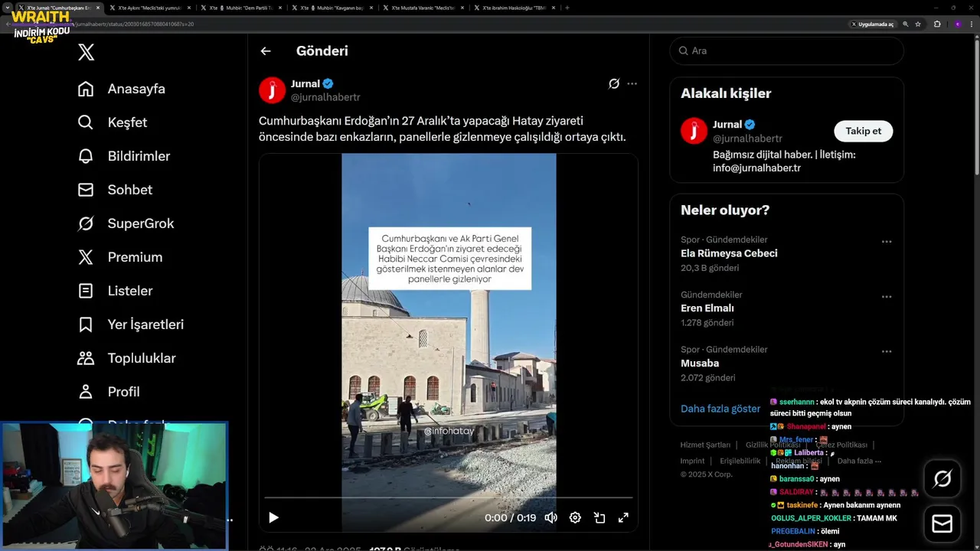Toggle picture-in-picture for the video
980x551 pixels.
tap(599, 517)
